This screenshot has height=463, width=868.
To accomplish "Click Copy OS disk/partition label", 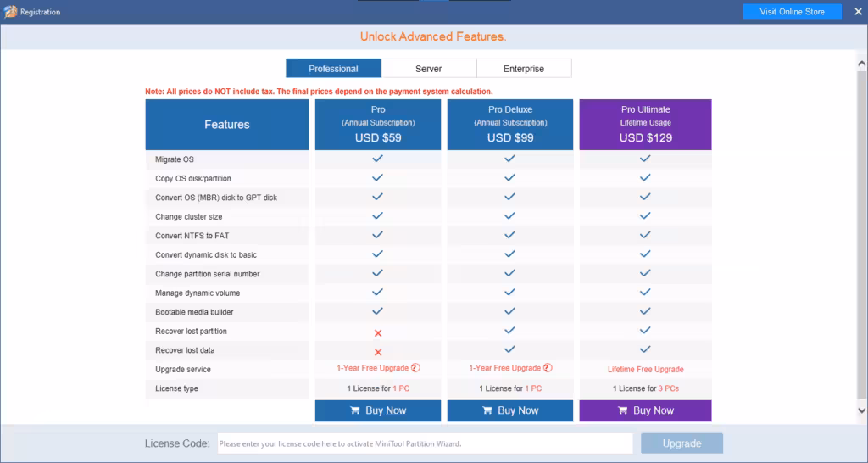I will coord(193,179).
